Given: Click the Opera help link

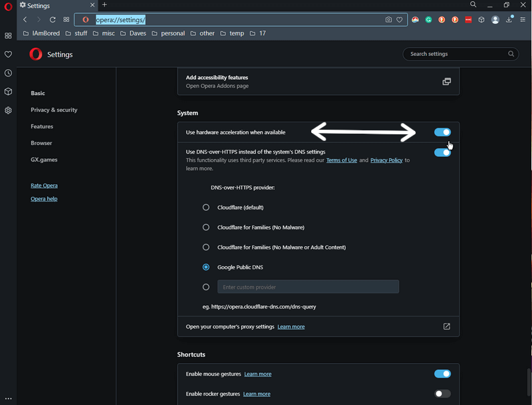Looking at the screenshot, I should [x=44, y=199].
